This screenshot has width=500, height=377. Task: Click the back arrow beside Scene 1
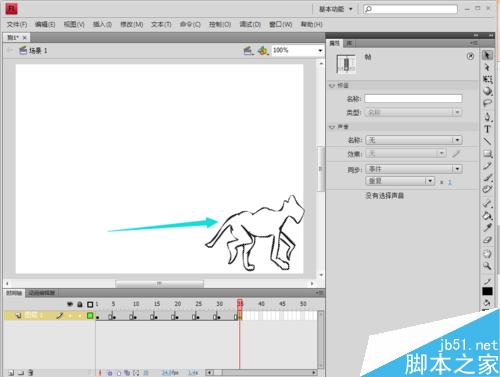pyautogui.click(x=10, y=50)
